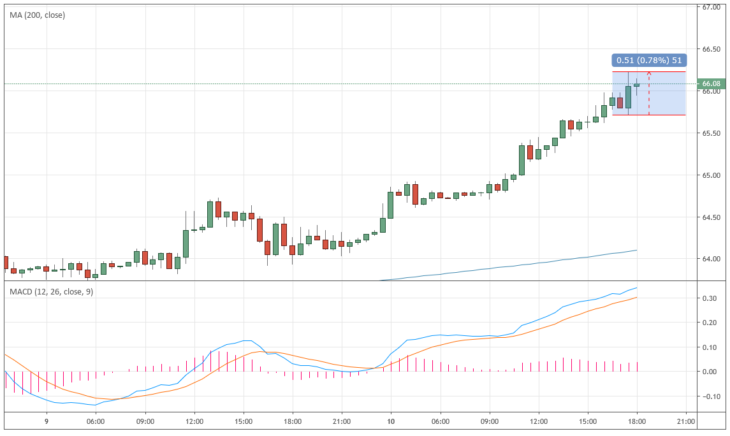This screenshot has width=730, height=436.
Task: Select the 0.51 (0.78%) 51 measurement label
Action: pos(649,60)
